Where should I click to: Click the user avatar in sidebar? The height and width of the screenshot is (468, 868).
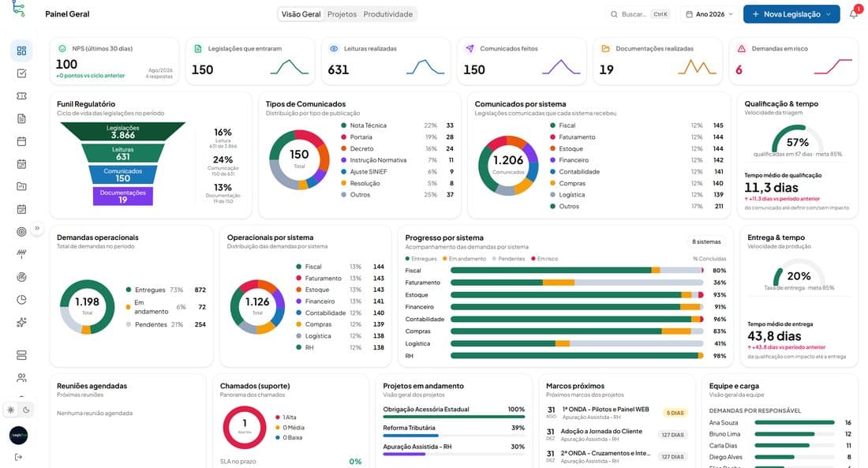(19, 436)
